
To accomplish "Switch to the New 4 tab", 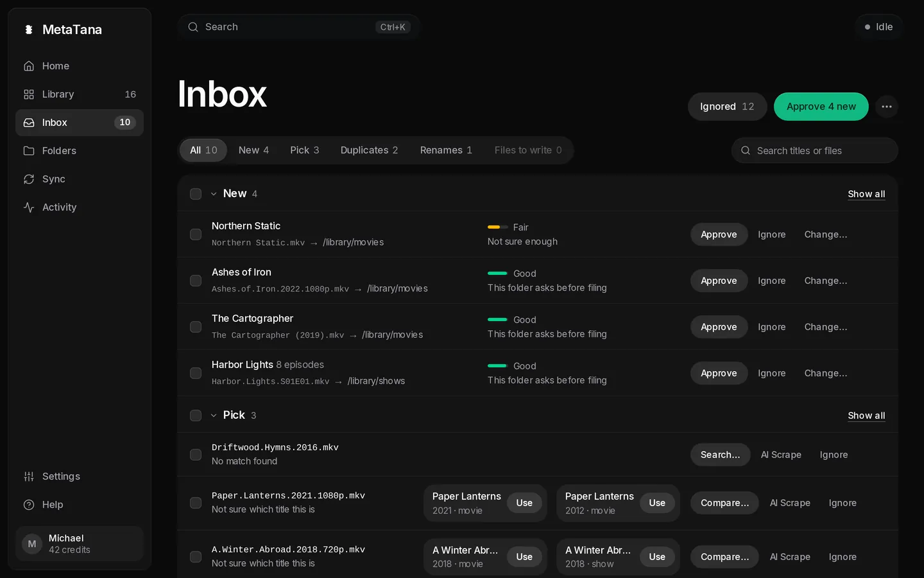I will click(x=253, y=150).
